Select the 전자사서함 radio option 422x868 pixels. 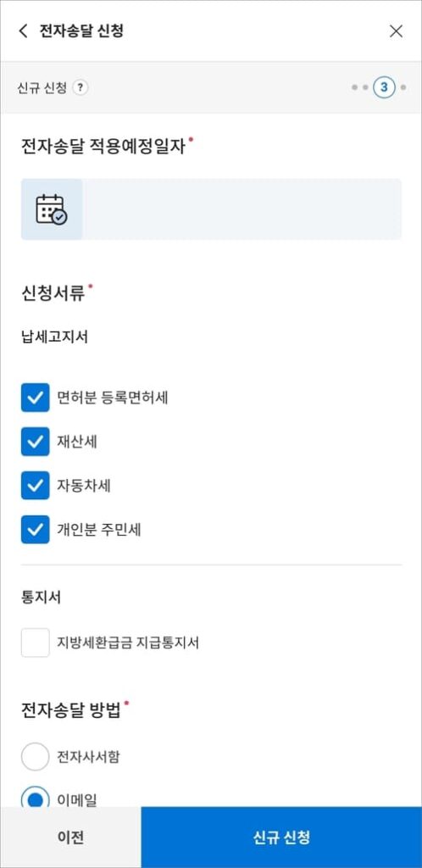coord(36,757)
